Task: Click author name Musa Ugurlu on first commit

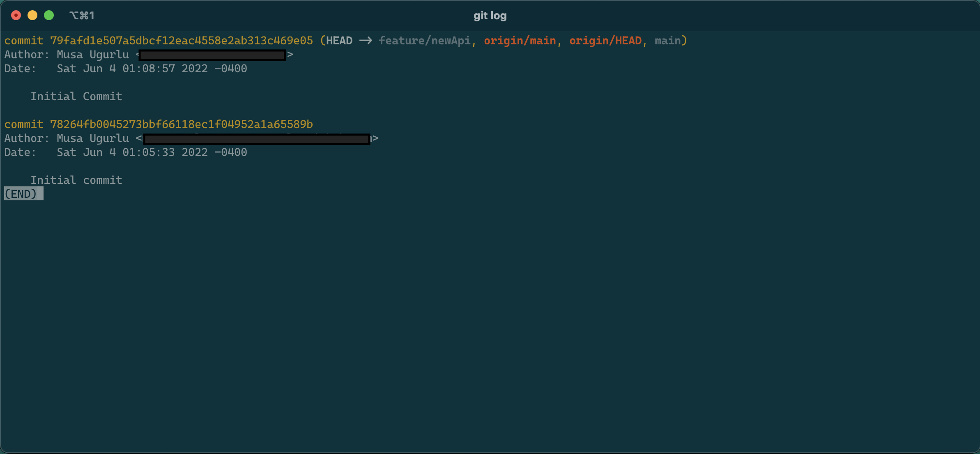Action: coord(92,55)
